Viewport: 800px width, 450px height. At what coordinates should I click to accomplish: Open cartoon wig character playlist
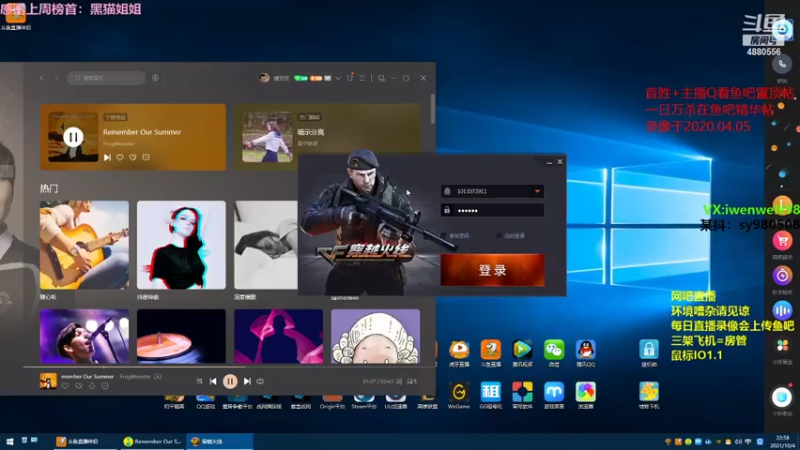(x=376, y=336)
